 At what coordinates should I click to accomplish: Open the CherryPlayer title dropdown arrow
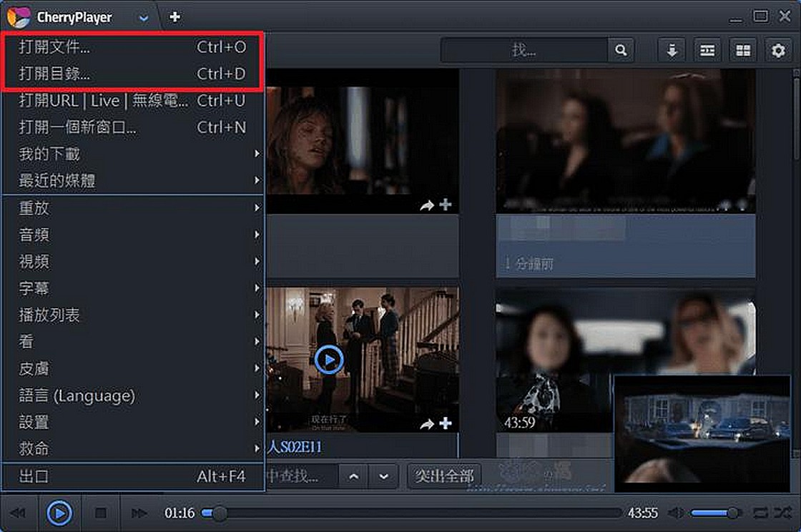tap(144, 18)
